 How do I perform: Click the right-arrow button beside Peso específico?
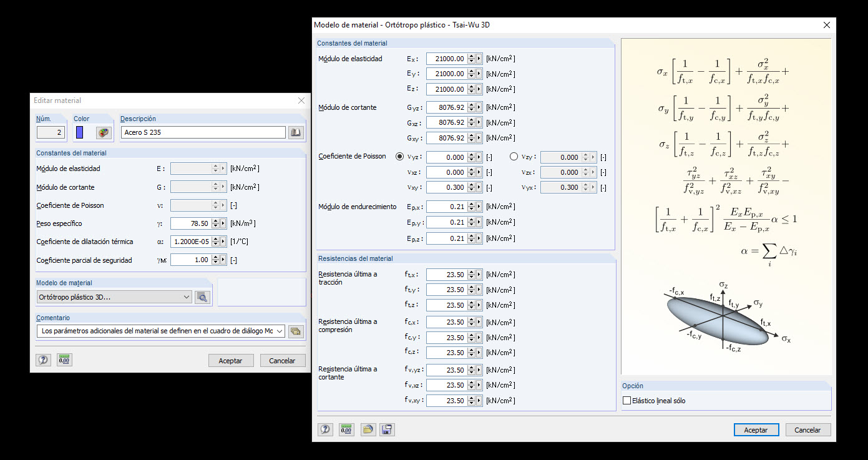pyautogui.click(x=223, y=223)
